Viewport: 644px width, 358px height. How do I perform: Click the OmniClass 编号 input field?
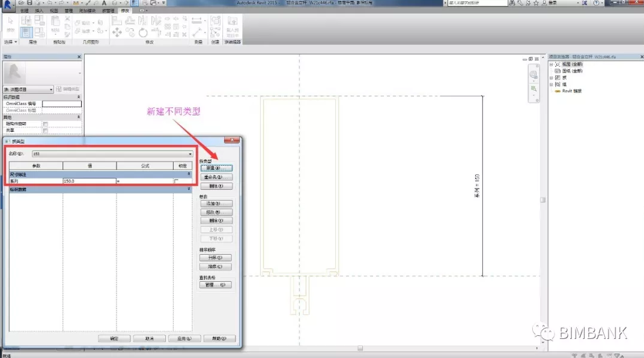click(62, 104)
